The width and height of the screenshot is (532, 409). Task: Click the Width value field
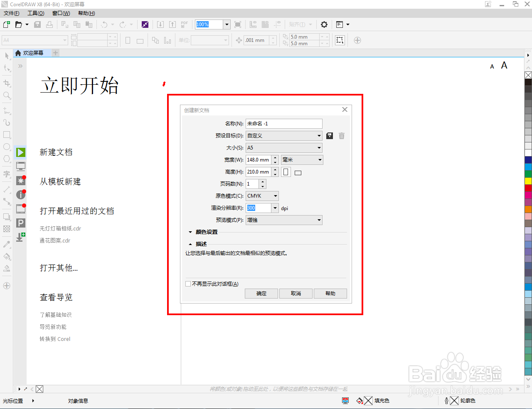(x=259, y=160)
